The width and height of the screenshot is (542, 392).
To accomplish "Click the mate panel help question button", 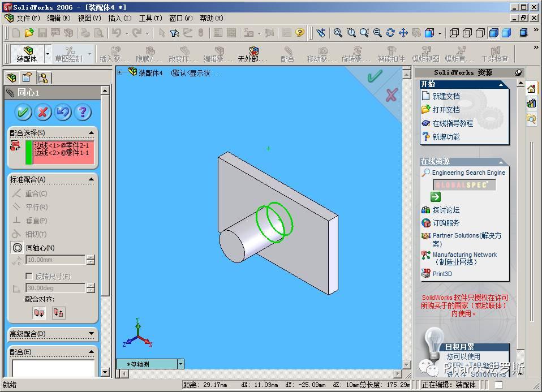I will point(83,112).
